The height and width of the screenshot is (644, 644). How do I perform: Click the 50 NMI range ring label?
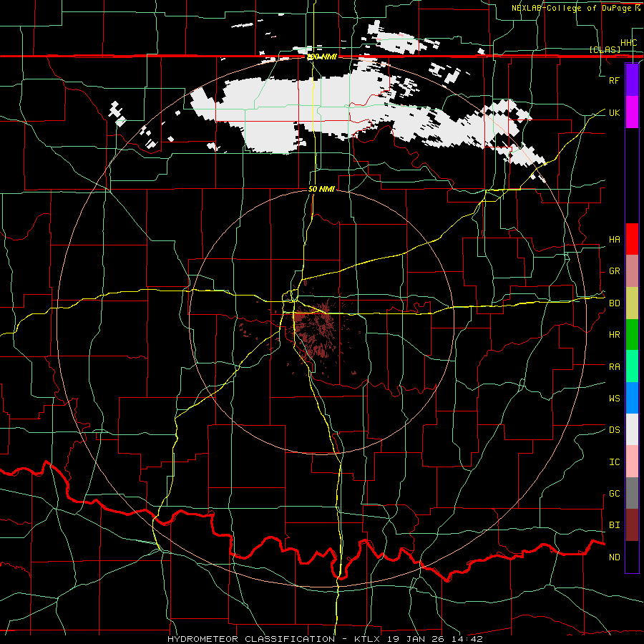coord(321,189)
